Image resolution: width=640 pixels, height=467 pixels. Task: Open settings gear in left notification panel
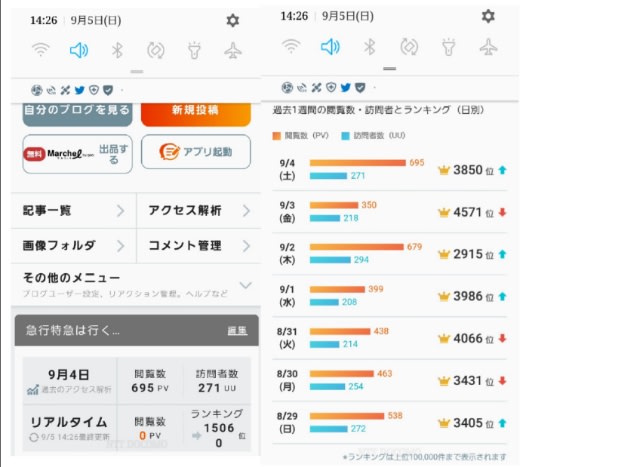233,20
